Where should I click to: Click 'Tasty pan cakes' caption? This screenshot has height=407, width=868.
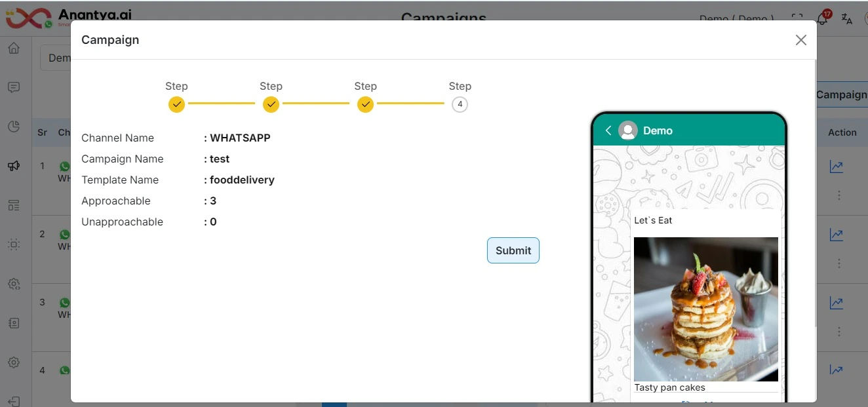[670, 387]
